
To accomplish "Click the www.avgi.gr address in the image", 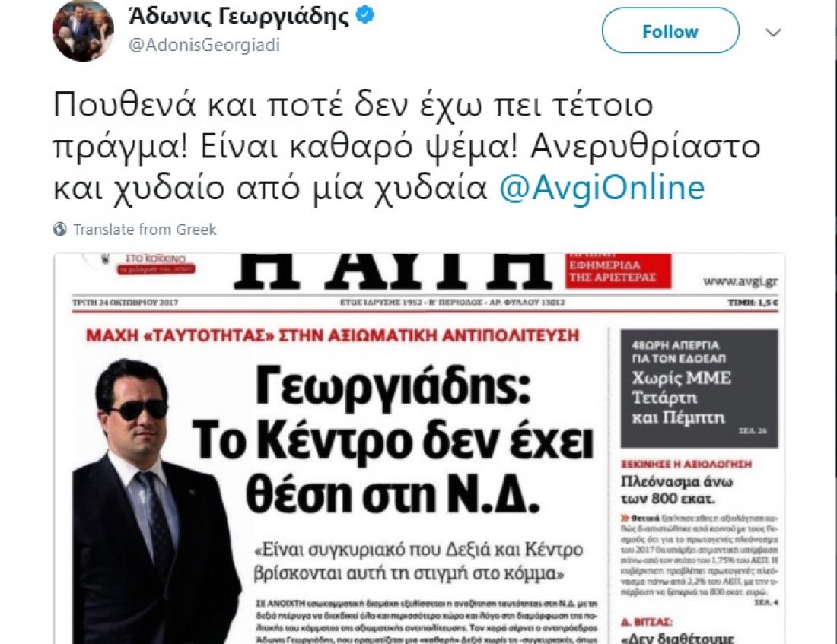I will click(x=740, y=281).
